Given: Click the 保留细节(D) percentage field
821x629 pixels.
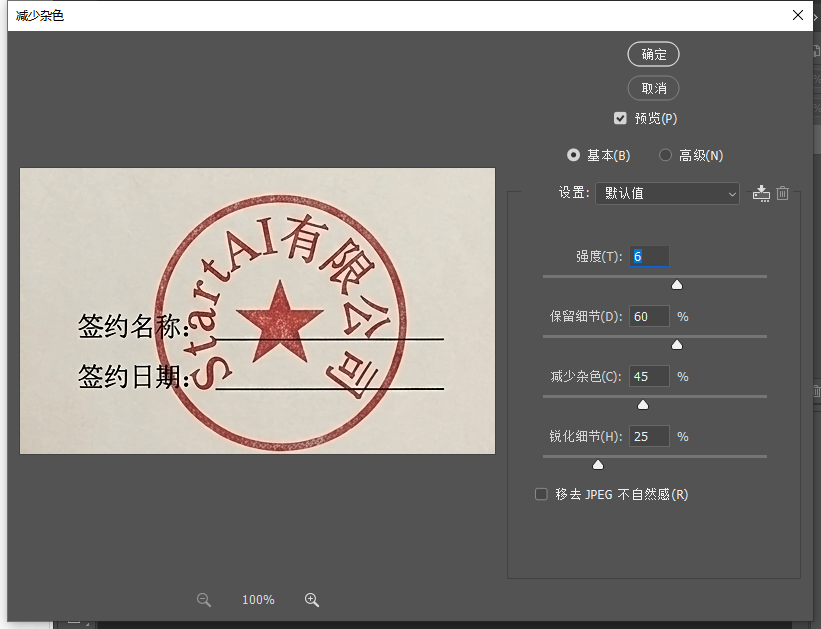Looking at the screenshot, I should pyautogui.click(x=649, y=316).
